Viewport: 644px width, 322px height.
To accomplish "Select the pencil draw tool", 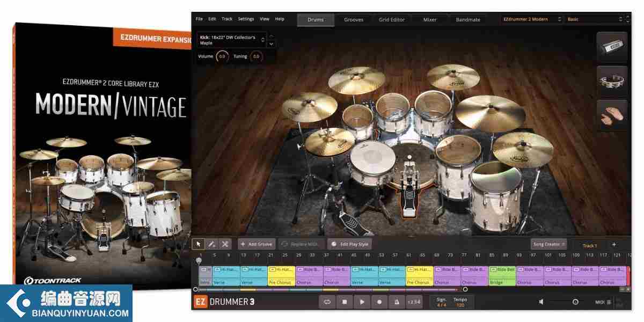I will (x=211, y=244).
